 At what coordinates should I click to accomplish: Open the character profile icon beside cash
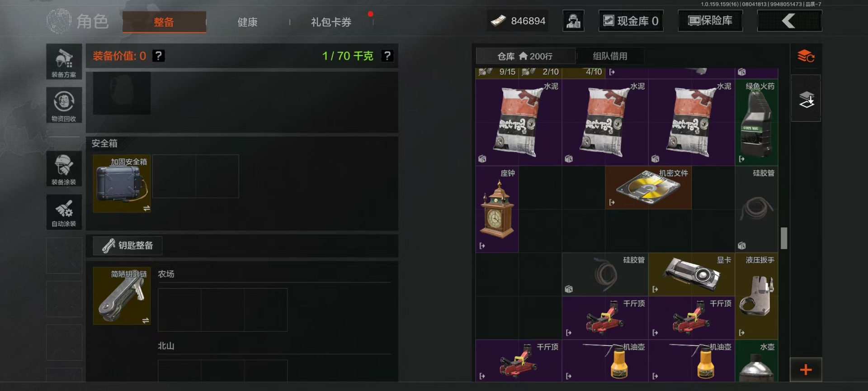(x=573, y=21)
